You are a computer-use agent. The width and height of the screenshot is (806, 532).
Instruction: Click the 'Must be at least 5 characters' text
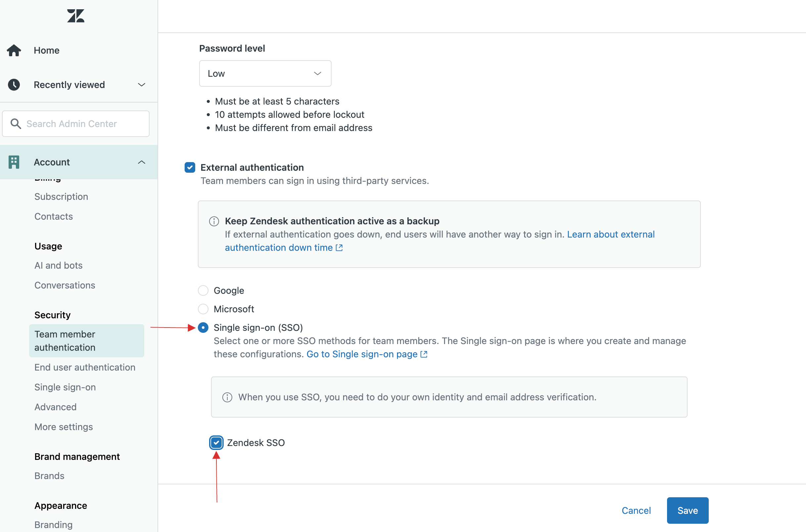(277, 102)
